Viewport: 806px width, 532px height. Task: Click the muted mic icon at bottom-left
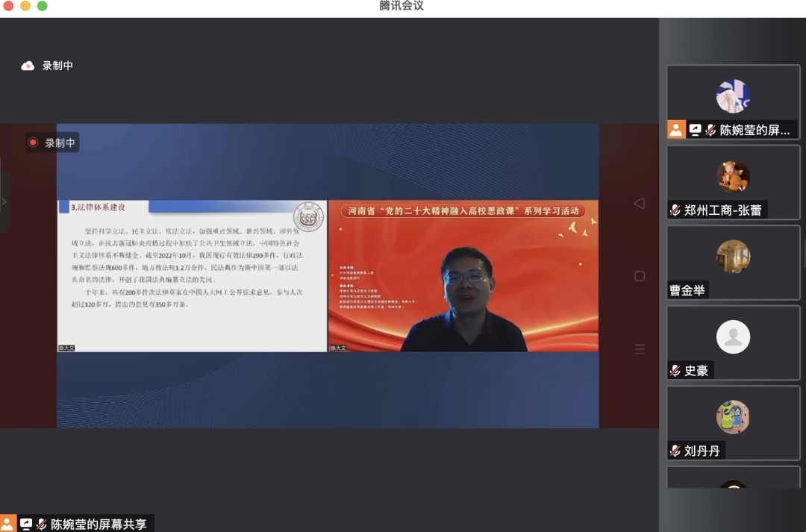pyautogui.click(x=41, y=524)
